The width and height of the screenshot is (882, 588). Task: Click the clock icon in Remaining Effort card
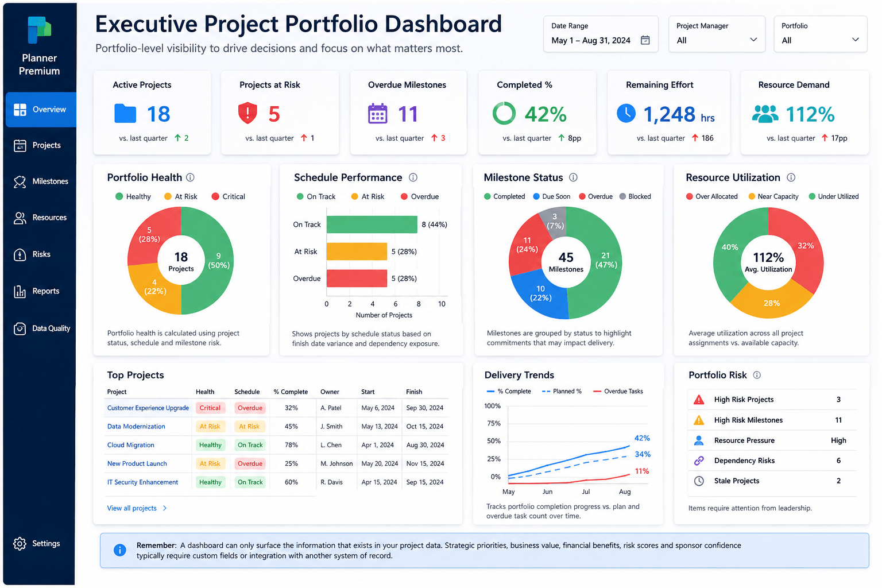point(626,113)
